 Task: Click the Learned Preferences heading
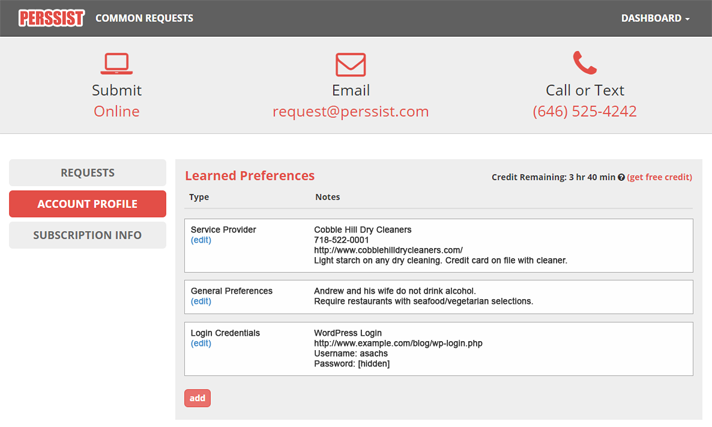coord(250,175)
